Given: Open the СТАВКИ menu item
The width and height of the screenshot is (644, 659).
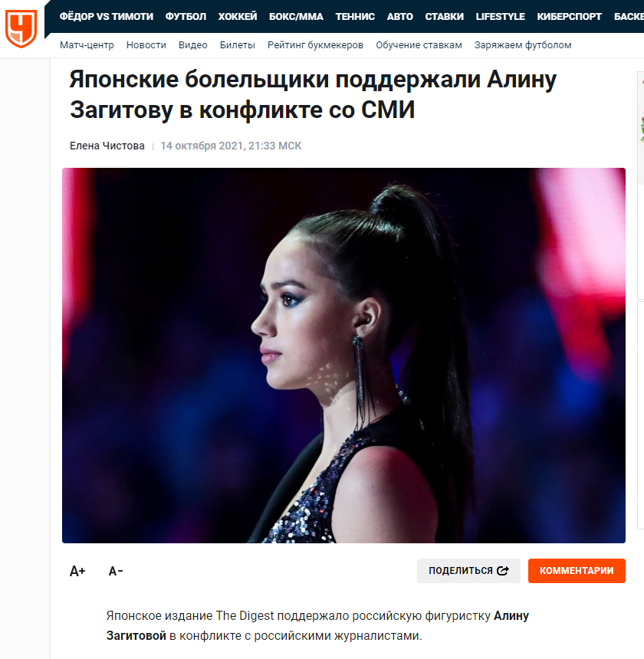Looking at the screenshot, I should click(445, 16).
